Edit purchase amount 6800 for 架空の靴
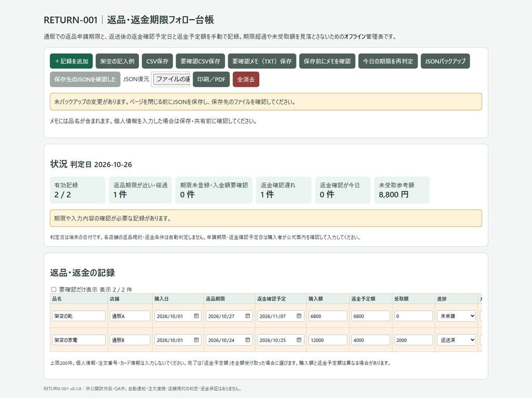Image resolution: width=532 pixels, height=398 pixels. (x=328, y=316)
